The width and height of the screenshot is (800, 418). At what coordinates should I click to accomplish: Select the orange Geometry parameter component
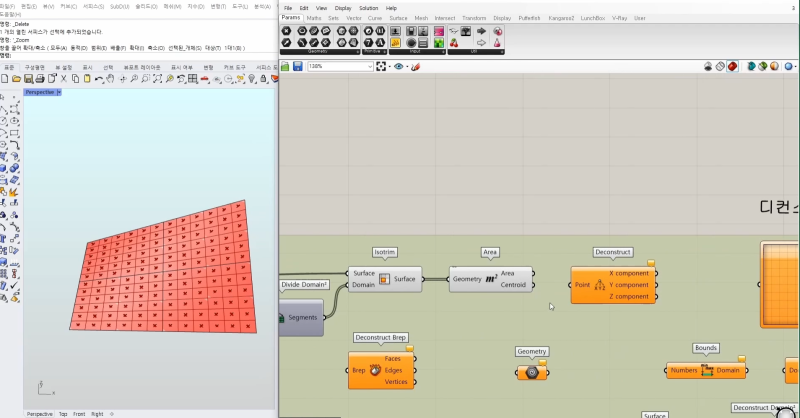coord(532,373)
